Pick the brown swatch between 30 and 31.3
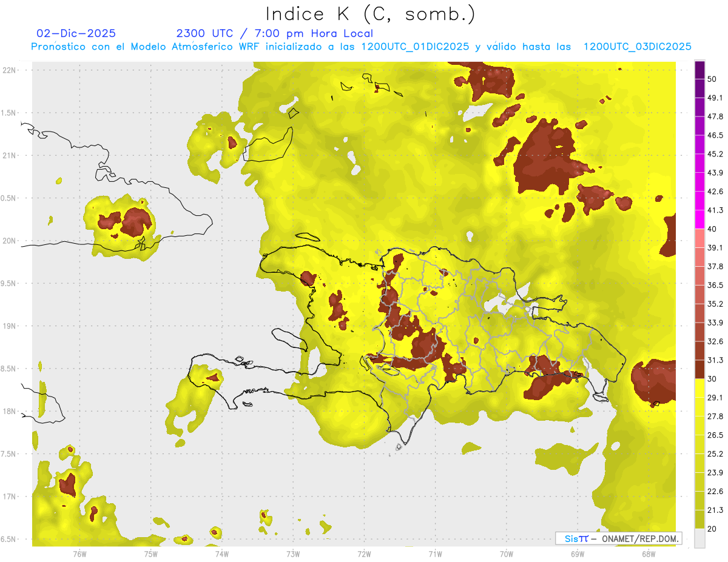Viewport: 728px width, 562px height. [699, 369]
